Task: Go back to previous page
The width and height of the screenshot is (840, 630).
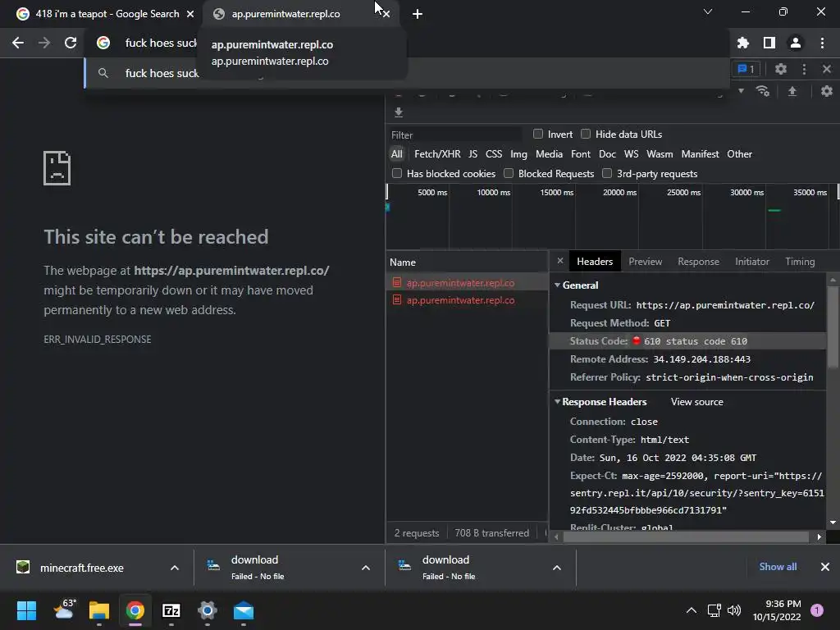Action: 18,43
